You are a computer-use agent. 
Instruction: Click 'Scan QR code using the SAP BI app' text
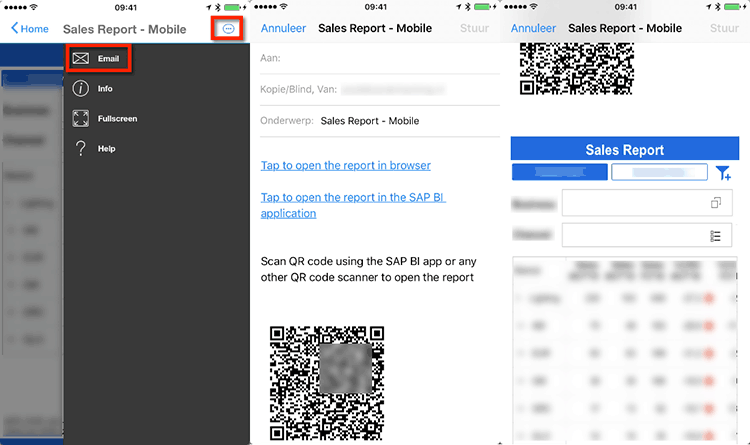(x=368, y=269)
